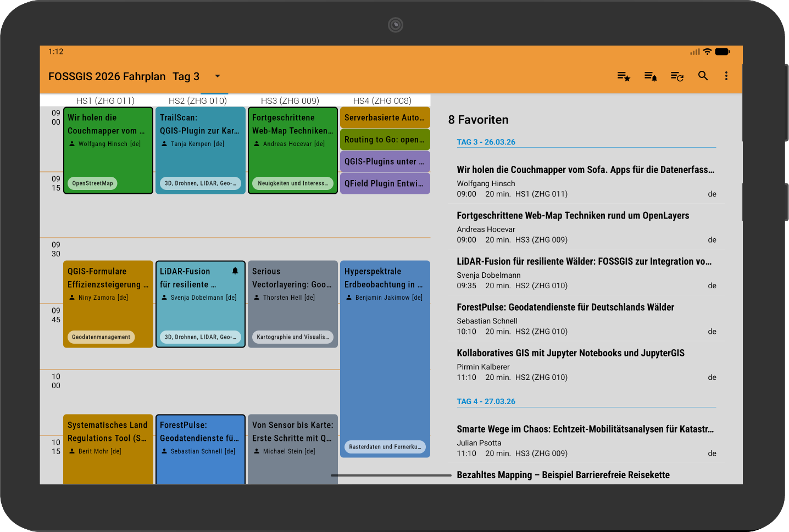Viewport: 789px width, 532px height.
Task: Click the alarm bell on LiDAR-Fusion session
Action: pyautogui.click(x=235, y=271)
